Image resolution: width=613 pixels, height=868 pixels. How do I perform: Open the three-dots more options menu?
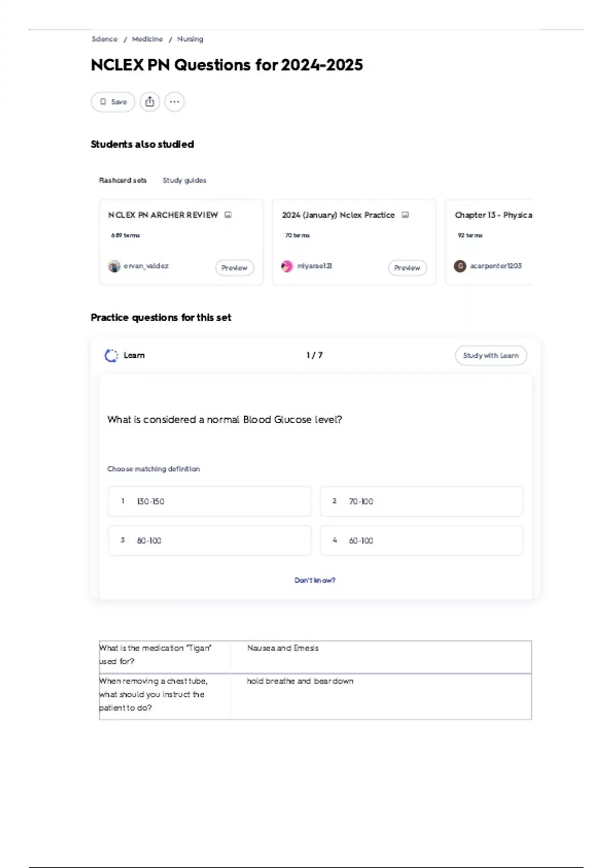coord(174,102)
